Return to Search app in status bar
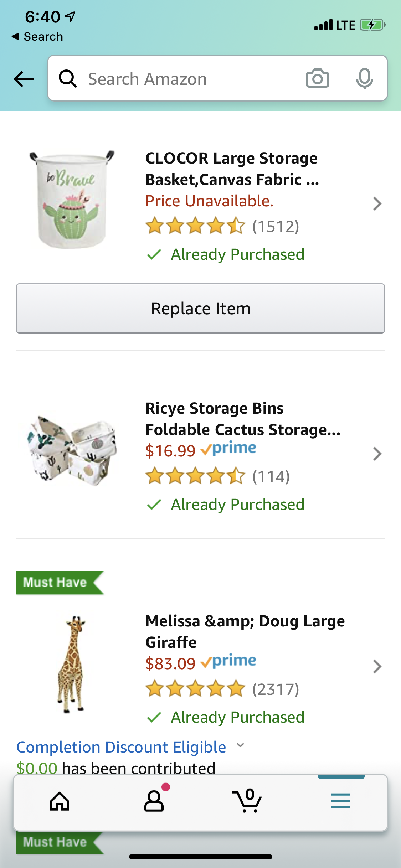Image resolution: width=401 pixels, height=868 pixels. [x=37, y=37]
